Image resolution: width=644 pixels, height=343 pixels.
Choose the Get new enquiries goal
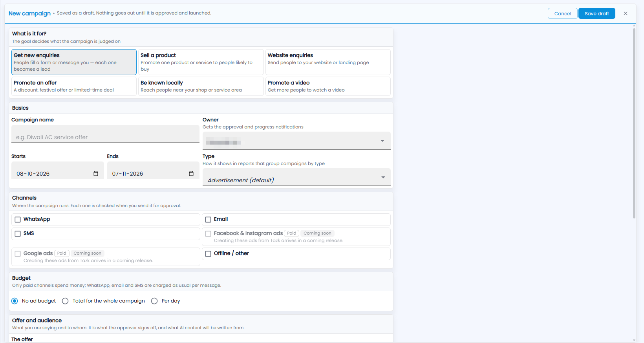[x=74, y=62]
